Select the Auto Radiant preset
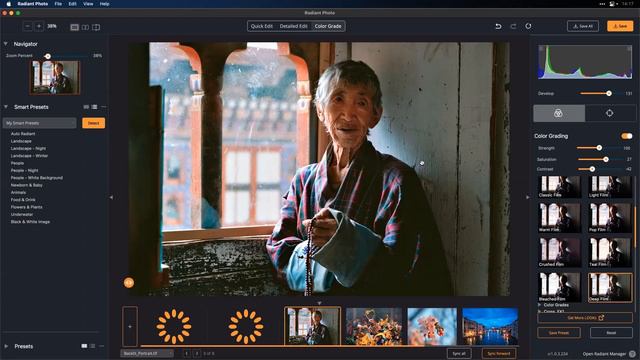Viewport: 640px width, 360px height. tap(23, 134)
